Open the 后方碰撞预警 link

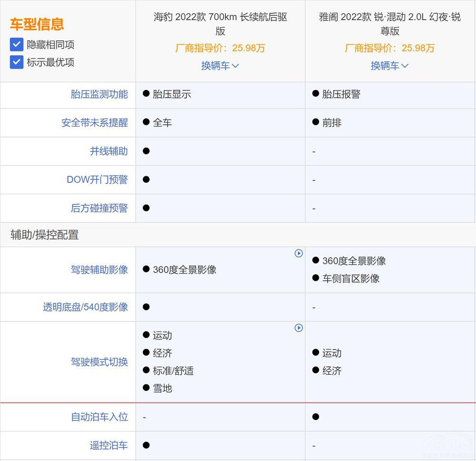point(99,208)
